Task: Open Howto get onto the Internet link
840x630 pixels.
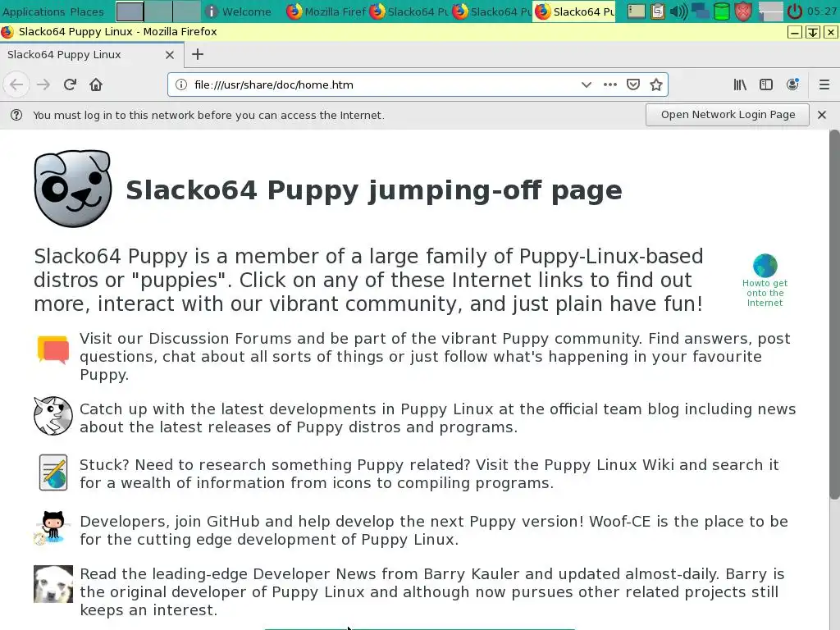Action: pos(765,293)
